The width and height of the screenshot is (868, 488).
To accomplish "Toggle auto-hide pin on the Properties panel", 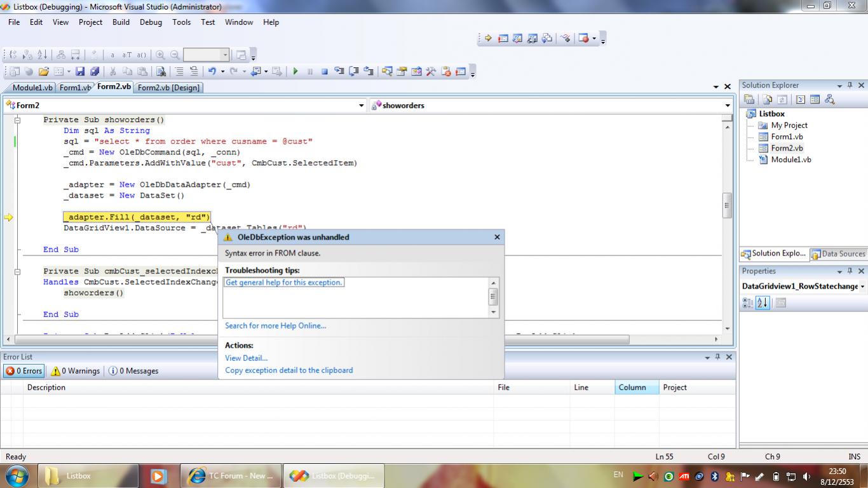I will [x=851, y=271].
